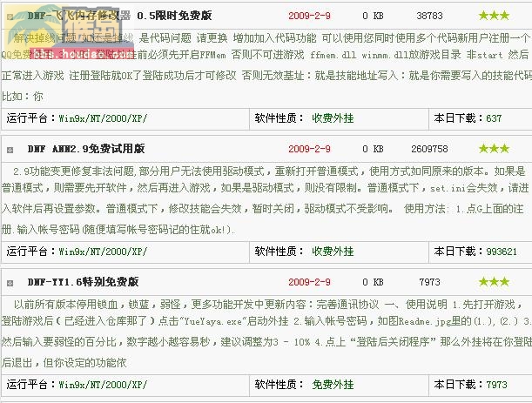Click today's downloads value 637
Viewport: 532px width, 403px height.
click(494, 118)
